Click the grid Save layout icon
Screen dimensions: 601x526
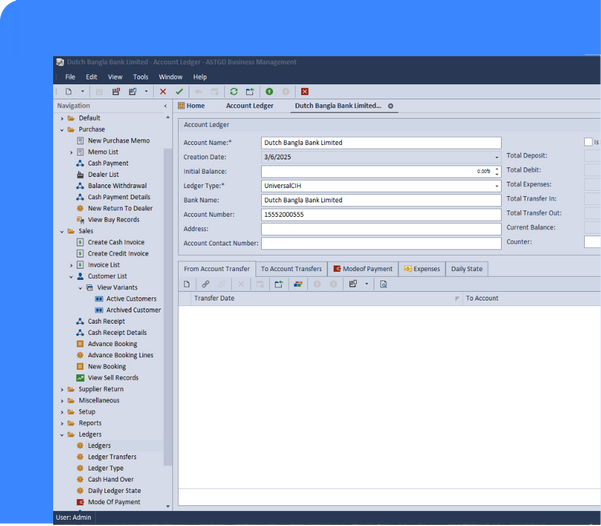coord(353,284)
